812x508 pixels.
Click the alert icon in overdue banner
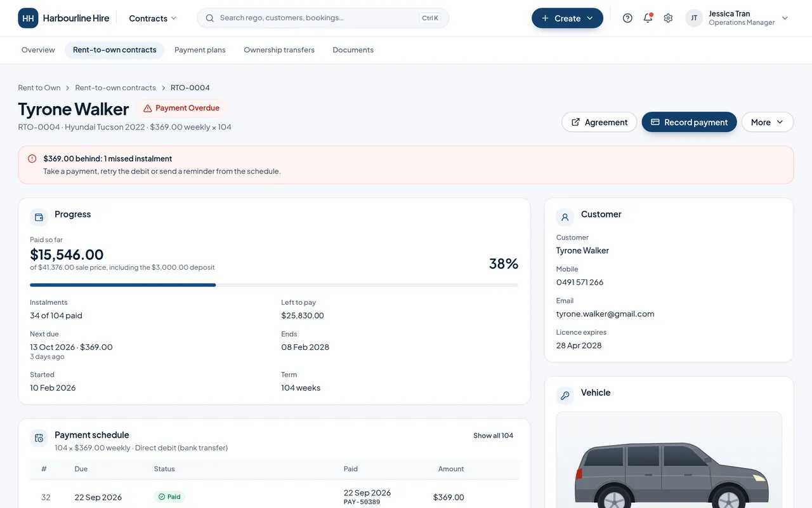(32, 159)
